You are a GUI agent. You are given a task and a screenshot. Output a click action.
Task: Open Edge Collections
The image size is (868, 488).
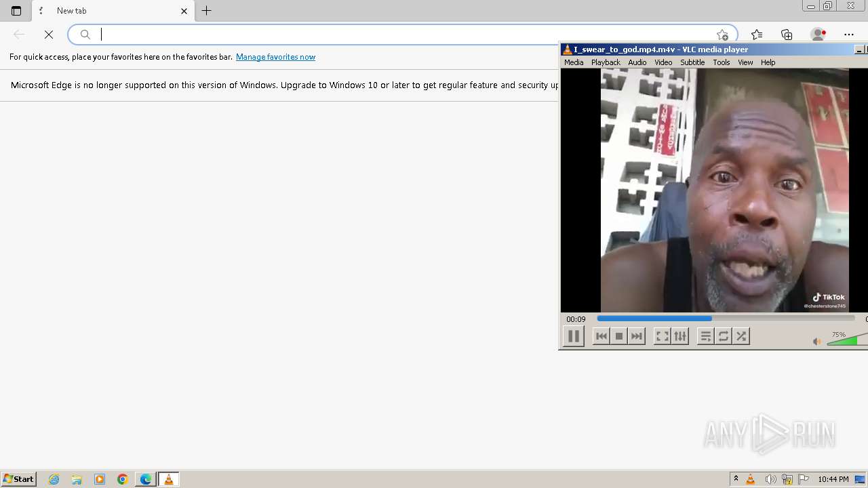click(787, 35)
